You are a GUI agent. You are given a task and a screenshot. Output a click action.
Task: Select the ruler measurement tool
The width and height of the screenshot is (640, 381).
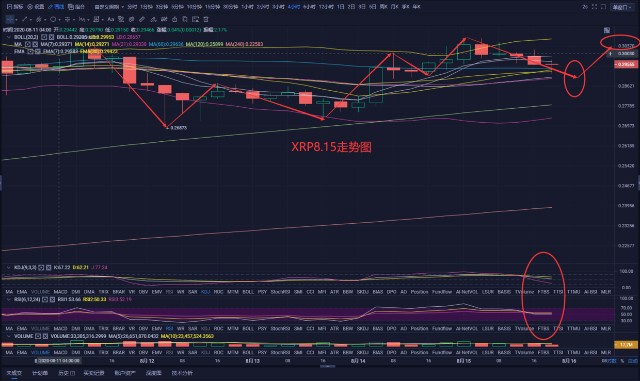coord(141,19)
